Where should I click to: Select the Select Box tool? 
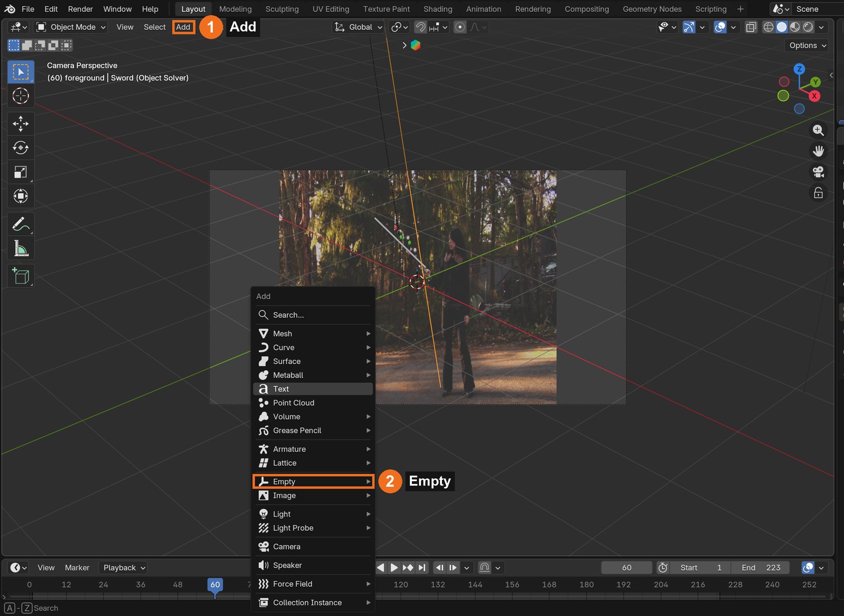point(21,72)
